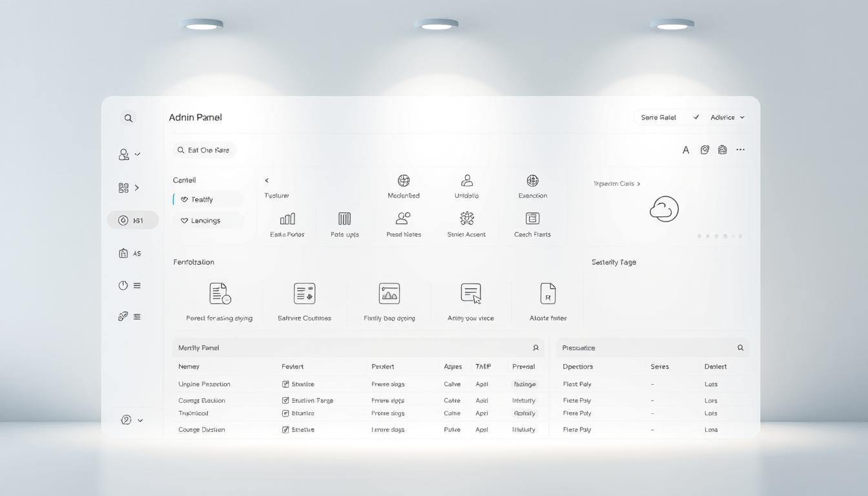This screenshot has width=868, height=496.
Task: Expand the sidebar user profile chevron
Action: [x=140, y=420]
